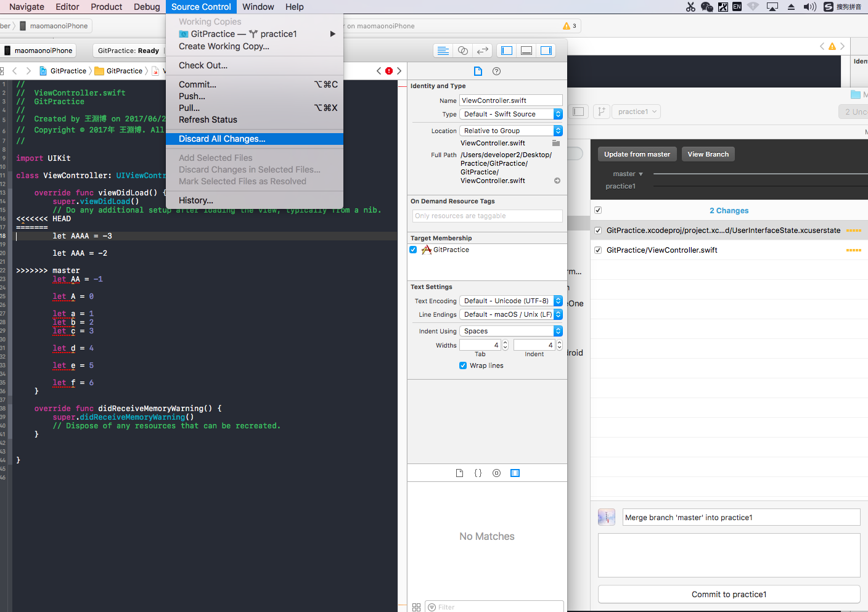Choose Commit… from Source Control menu
868x612 pixels.
255,84
